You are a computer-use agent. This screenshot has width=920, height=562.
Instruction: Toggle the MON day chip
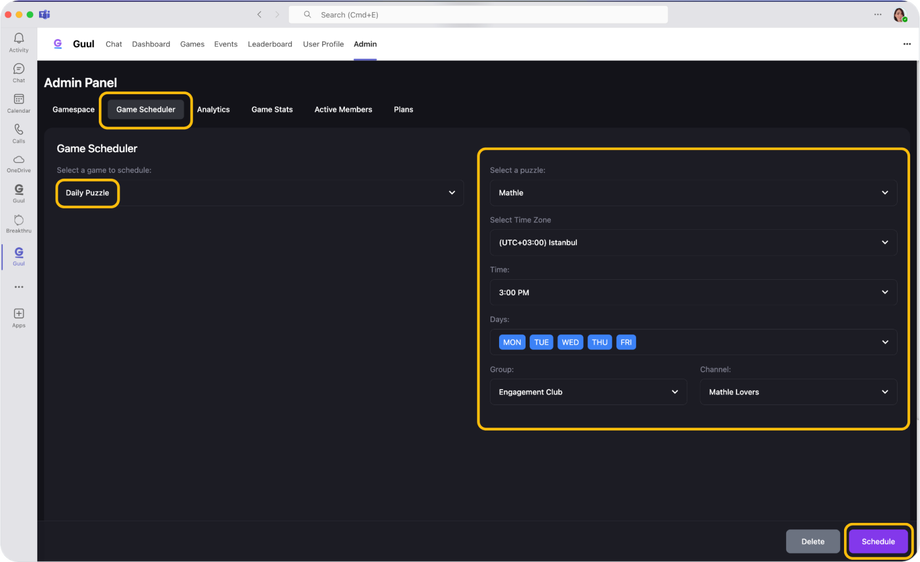512,342
